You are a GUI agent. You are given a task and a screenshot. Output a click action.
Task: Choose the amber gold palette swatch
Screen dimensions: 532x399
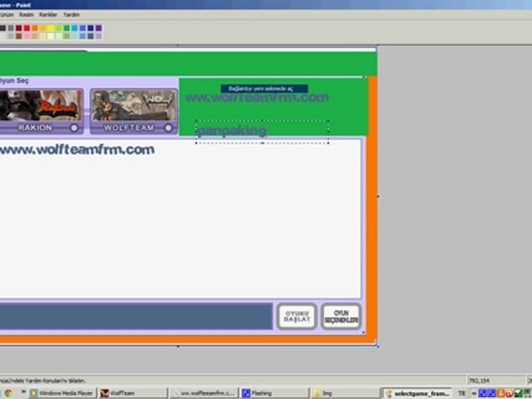pyautogui.click(x=43, y=28)
